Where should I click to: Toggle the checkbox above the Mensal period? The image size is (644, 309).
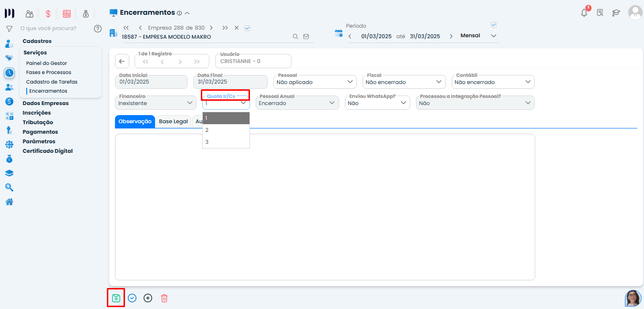coord(494,25)
